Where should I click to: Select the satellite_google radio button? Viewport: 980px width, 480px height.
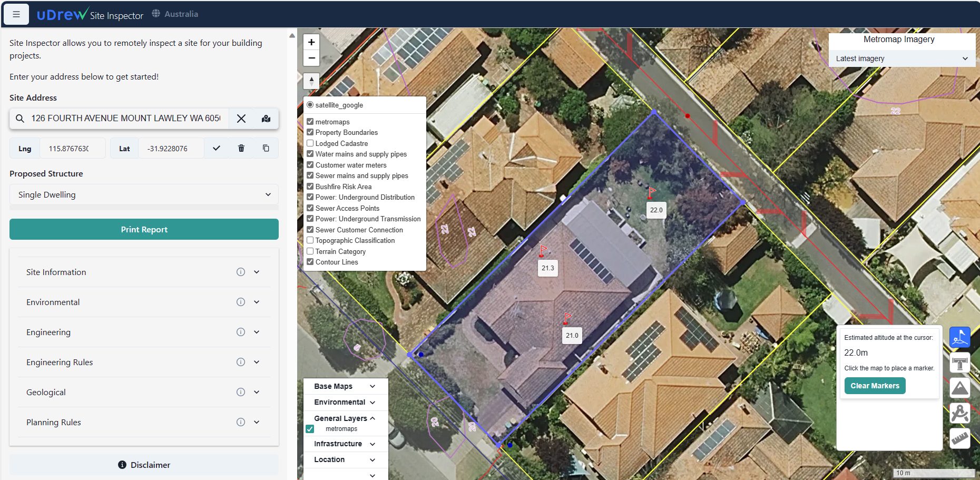tap(310, 105)
